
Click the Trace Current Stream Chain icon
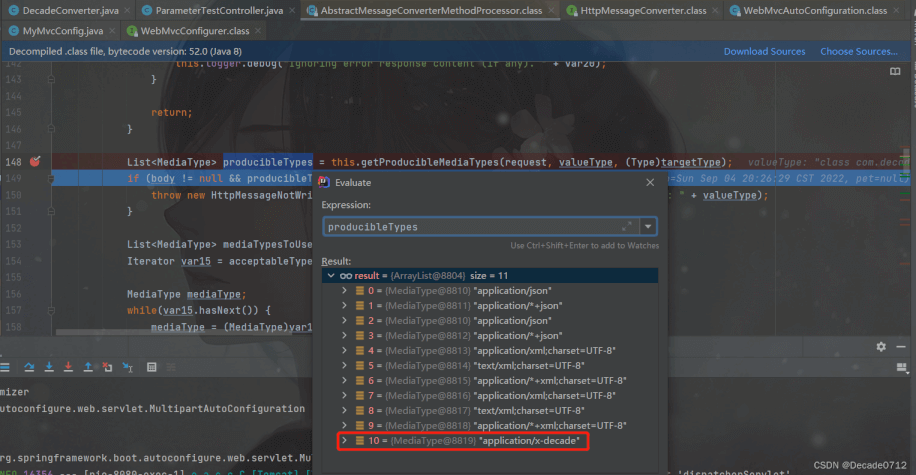(171, 367)
